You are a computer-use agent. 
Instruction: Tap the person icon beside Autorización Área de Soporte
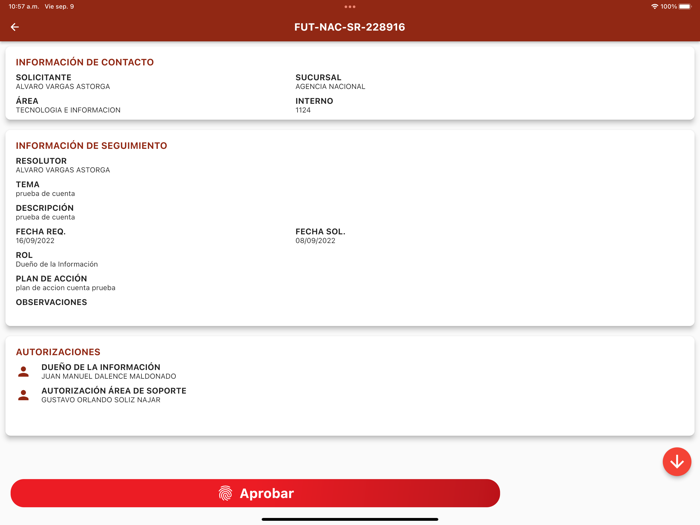(x=24, y=395)
